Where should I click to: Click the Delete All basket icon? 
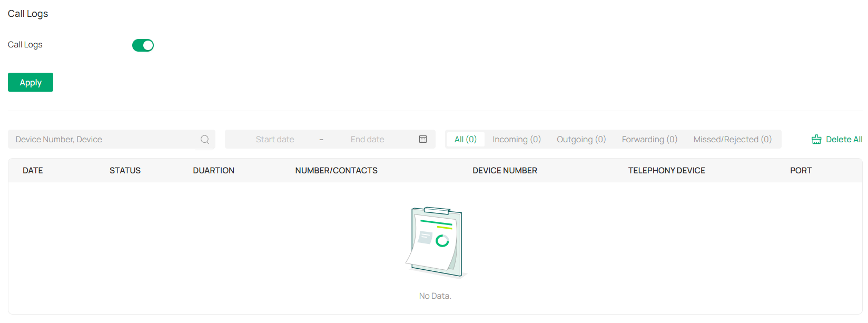816,140
